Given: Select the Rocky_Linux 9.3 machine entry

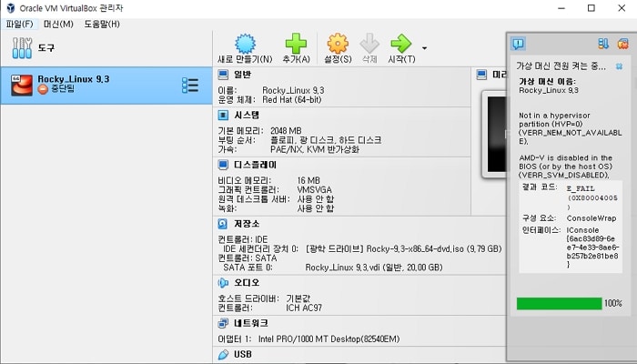Looking at the screenshot, I should click(106, 86).
